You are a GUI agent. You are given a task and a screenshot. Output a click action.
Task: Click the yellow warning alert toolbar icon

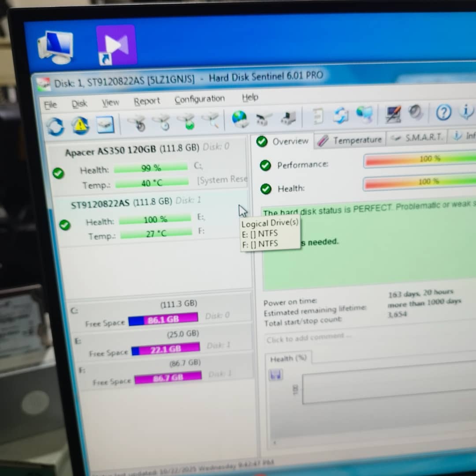[81, 125]
